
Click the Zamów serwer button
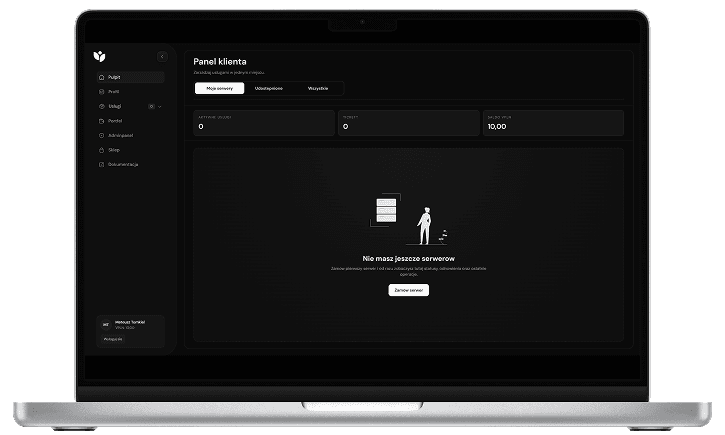pos(408,290)
